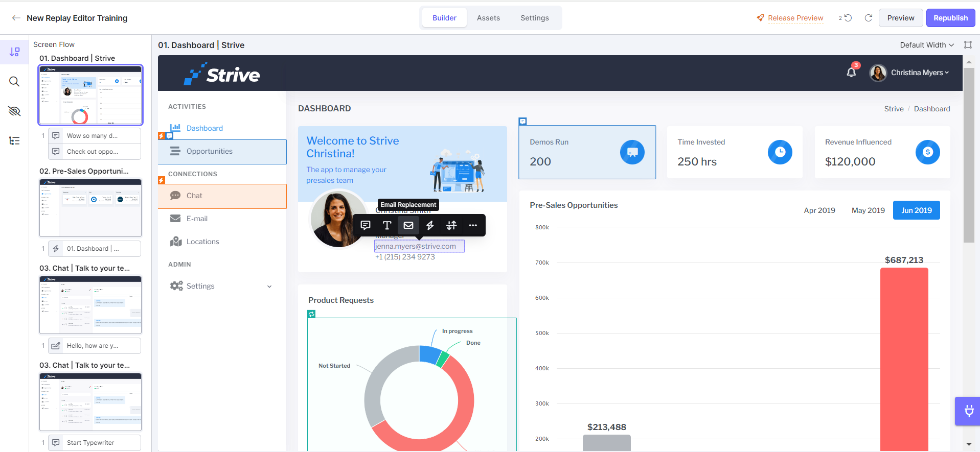
Task: Select the 'Check out oppo...' step
Action: click(95, 152)
